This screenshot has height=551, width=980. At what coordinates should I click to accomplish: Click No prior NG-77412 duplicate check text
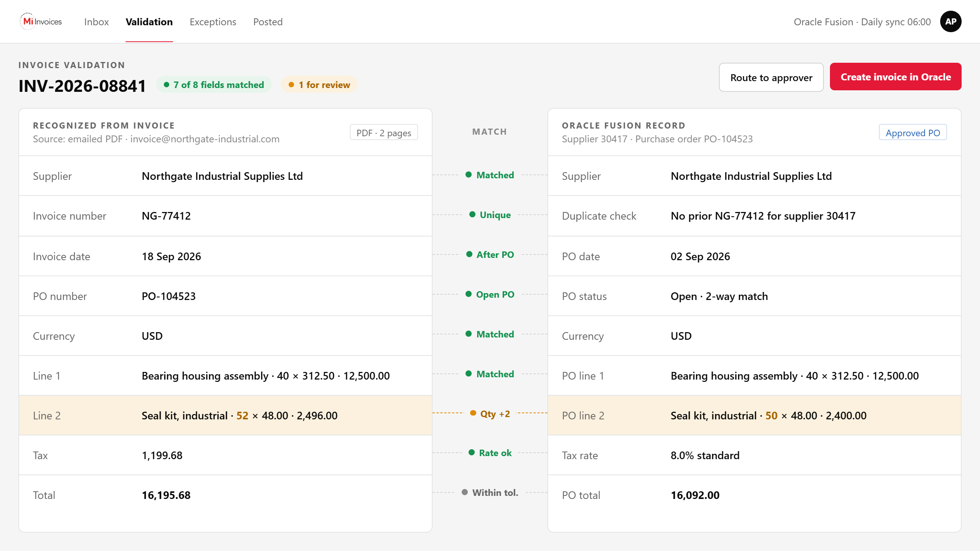pos(763,216)
